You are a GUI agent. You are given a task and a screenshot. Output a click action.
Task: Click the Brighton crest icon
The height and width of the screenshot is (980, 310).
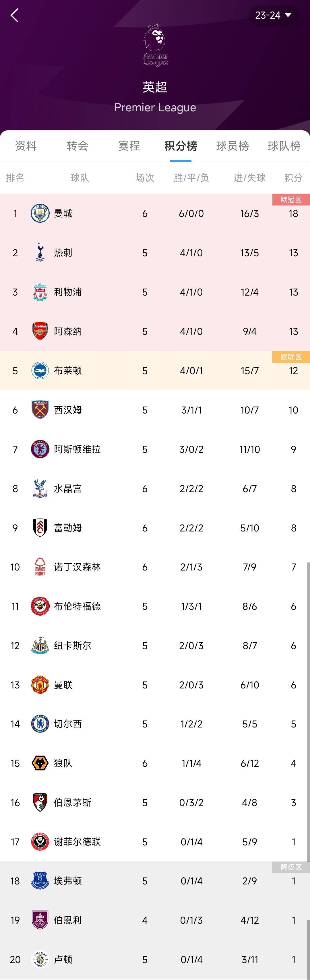point(40,370)
